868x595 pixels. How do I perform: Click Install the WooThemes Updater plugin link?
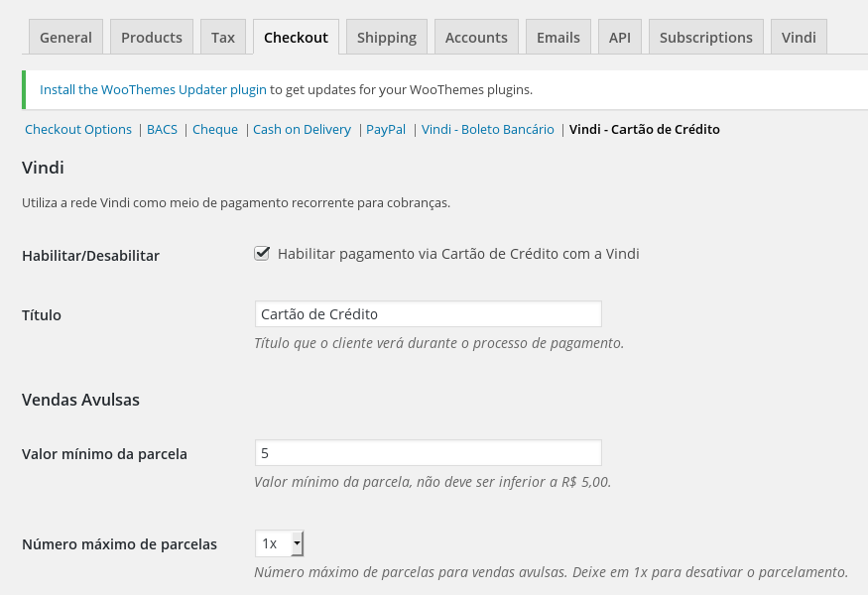(x=153, y=89)
